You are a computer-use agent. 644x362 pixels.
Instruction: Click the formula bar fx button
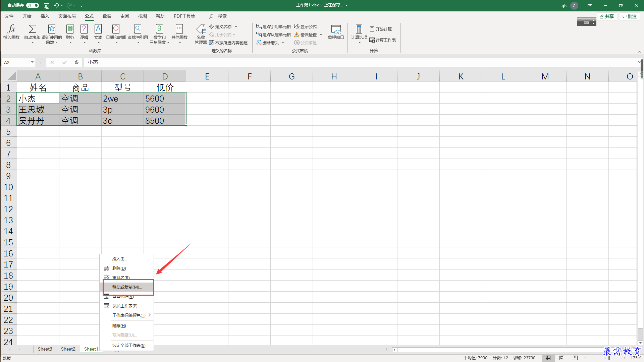[x=76, y=62]
